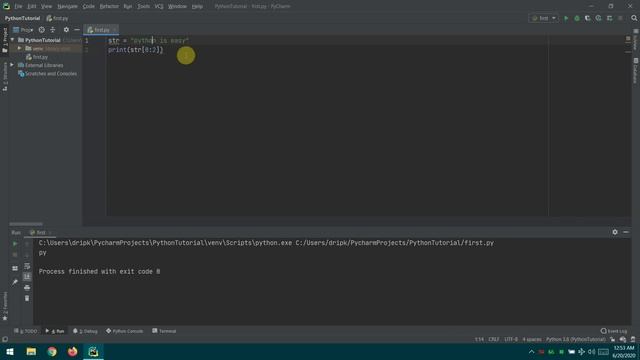Open Chrome from taskbar
Image resolution: width=640 pixels, height=360 pixels.
(x=52, y=351)
